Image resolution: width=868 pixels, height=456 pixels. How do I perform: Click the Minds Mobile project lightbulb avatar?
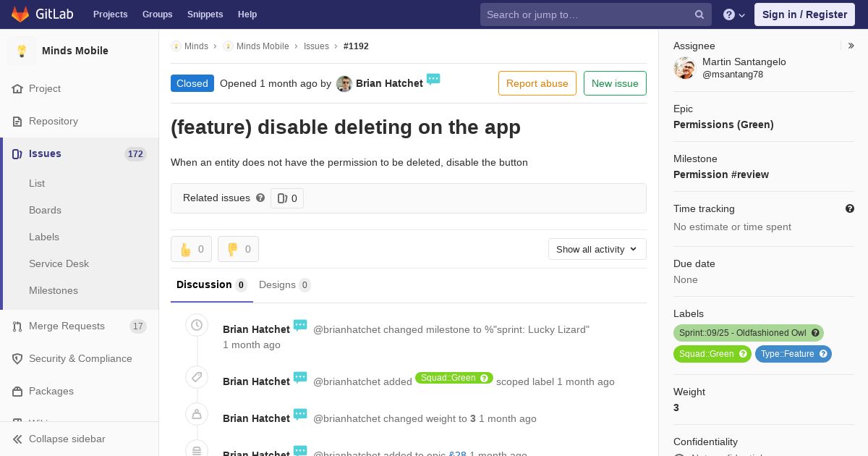pyautogui.click(x=22, y=51)
